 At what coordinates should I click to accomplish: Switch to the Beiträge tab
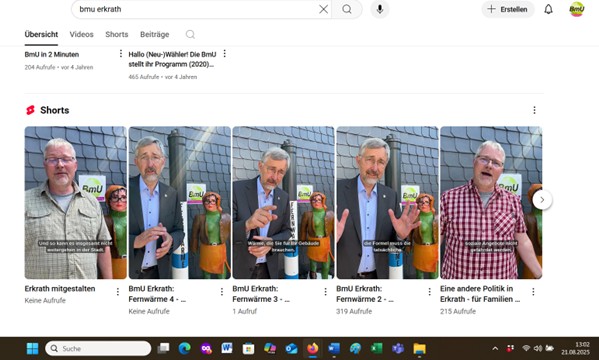point(154,34)
